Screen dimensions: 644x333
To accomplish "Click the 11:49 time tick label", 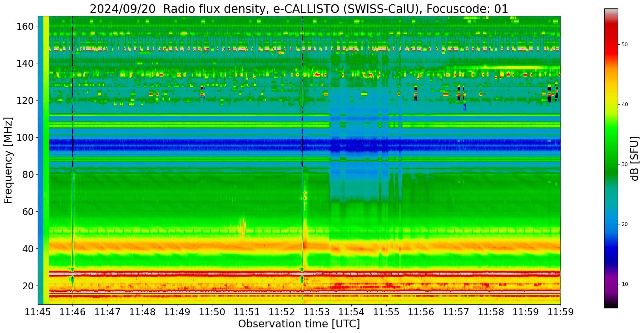I will 177,312.
